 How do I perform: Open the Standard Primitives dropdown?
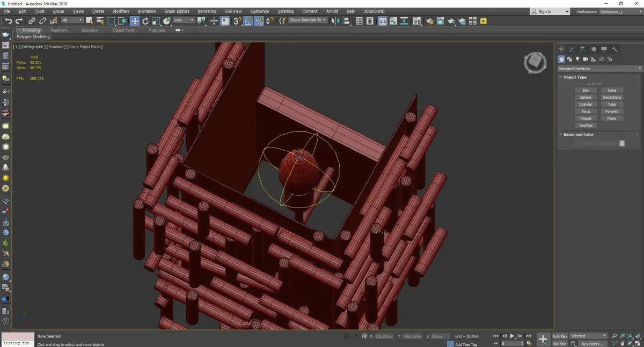tap(599, 69)
